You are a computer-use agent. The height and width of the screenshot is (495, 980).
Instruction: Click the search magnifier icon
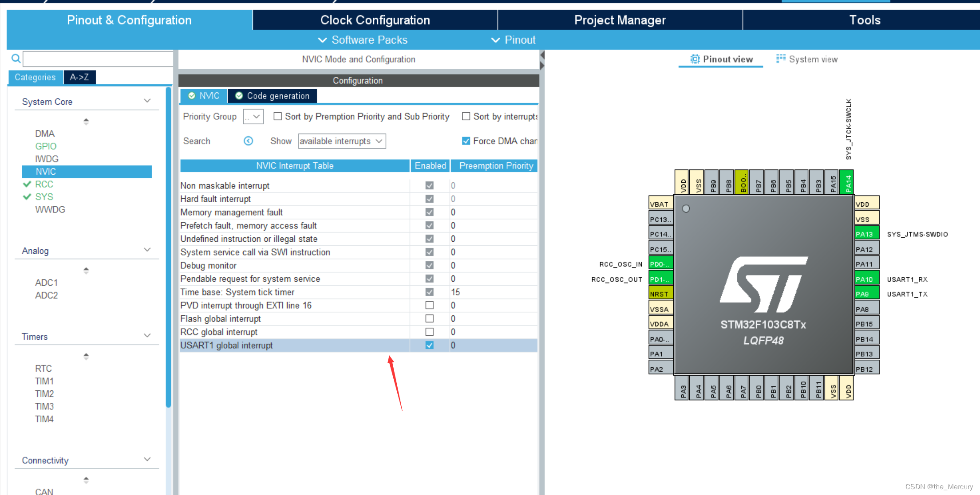pyautogui.click(x=16, y=59)
